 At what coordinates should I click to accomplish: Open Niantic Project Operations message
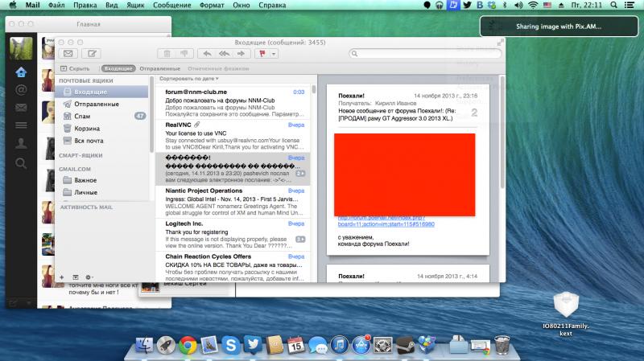coord(233,202)
